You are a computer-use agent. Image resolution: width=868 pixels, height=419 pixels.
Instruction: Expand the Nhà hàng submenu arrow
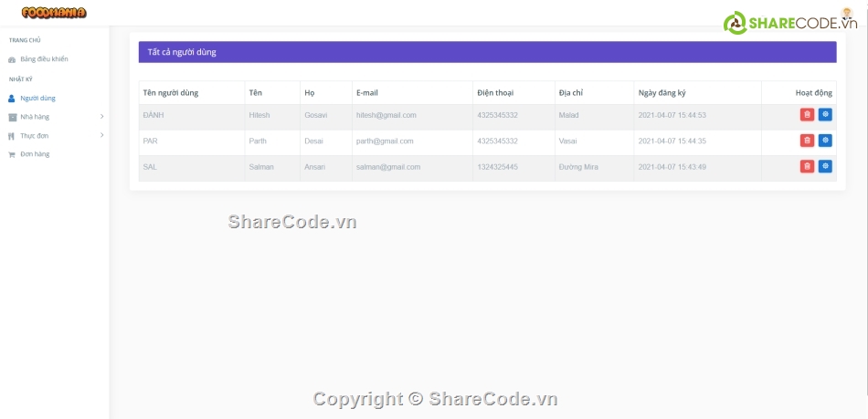101,117
